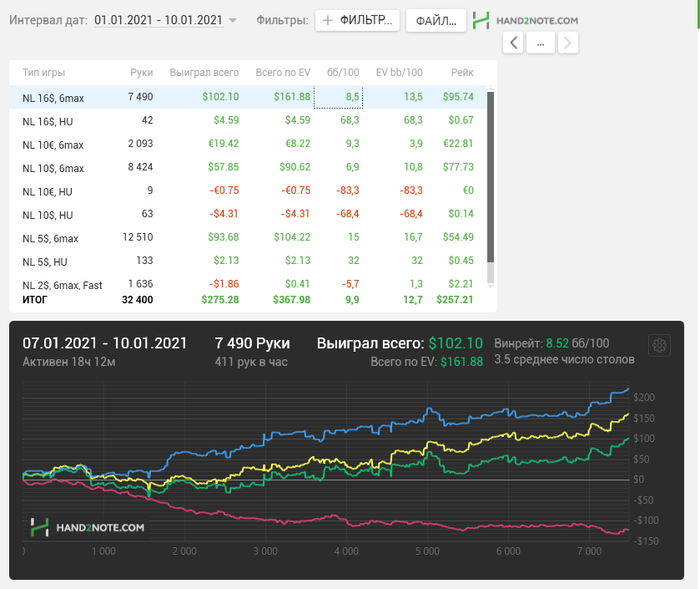Click the Выиграл всего $102.10 chart summary
The image size is (700, 589).
tap(400, 343)
